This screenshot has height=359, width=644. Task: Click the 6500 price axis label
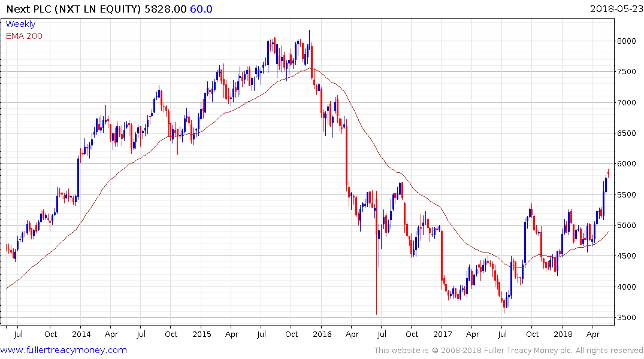pyautogui.click(x=627, y=133)
